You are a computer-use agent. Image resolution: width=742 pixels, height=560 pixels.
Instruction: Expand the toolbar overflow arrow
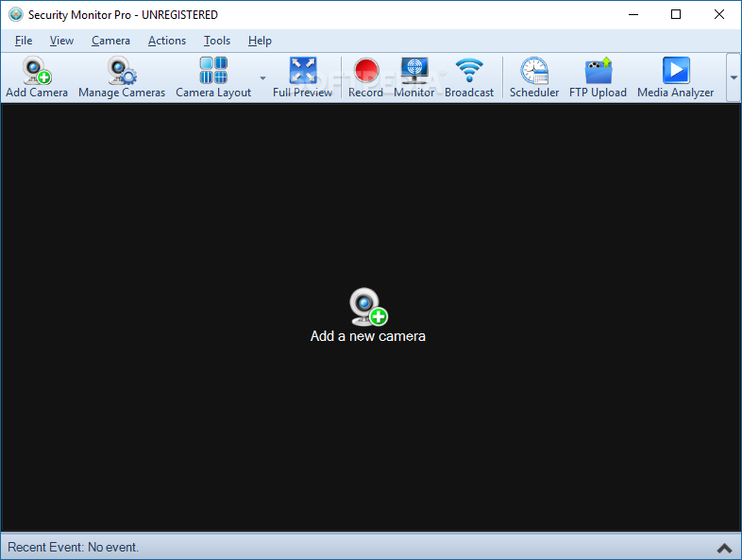point(734,77)
